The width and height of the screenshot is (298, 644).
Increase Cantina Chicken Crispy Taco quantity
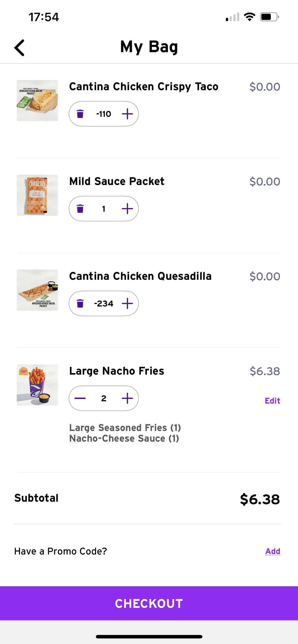click(127, 114)
